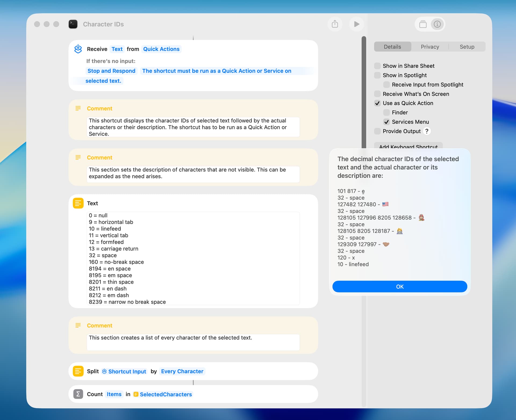Click the Character IDs terminal icon
Viewport: 516px width, 420px height.
click(x=73, y=24)
